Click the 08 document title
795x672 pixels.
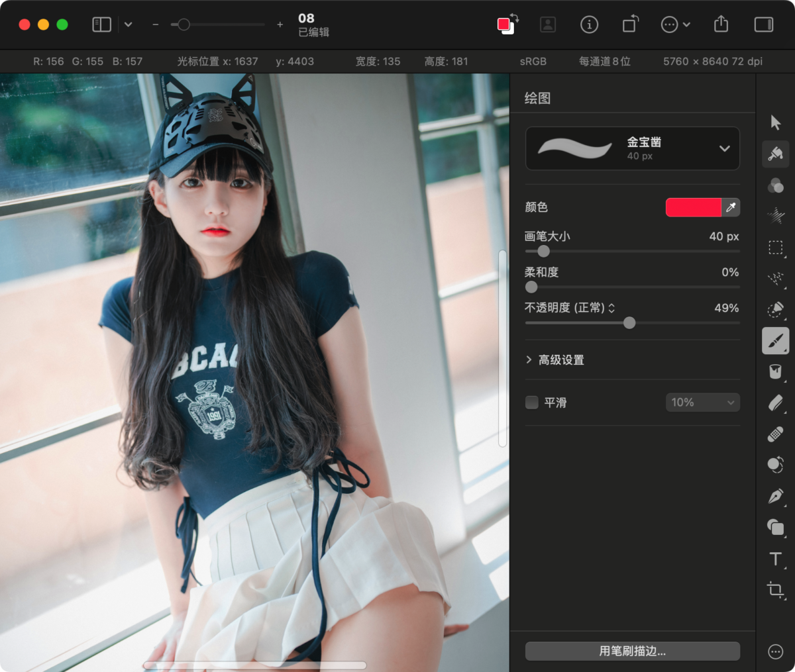(306, 19)
